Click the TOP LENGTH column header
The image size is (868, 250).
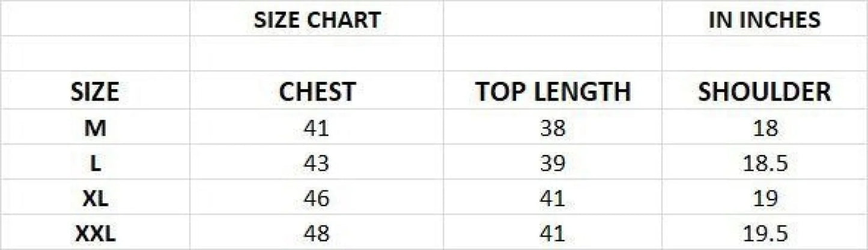pyautogui.click(x=553, y=92)
